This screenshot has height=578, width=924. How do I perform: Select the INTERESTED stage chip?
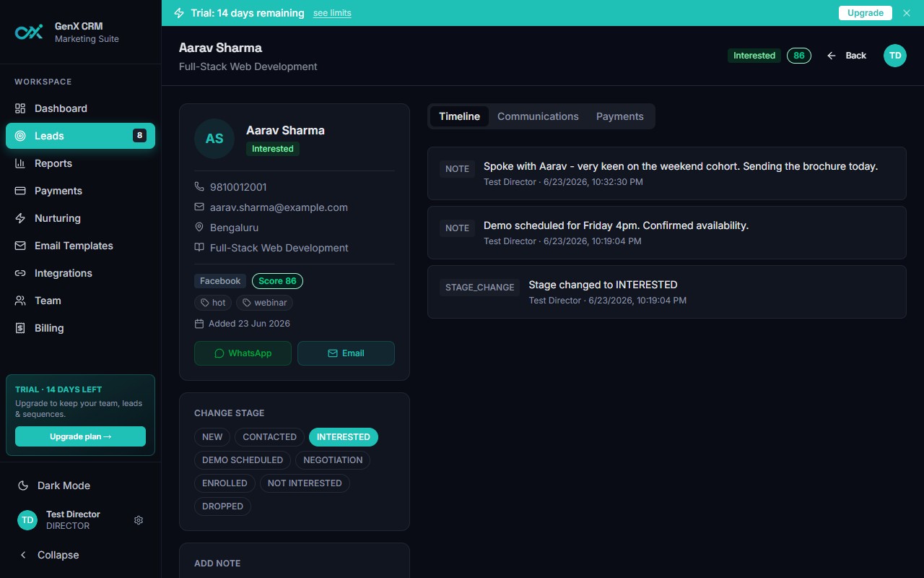coord(344,437)
